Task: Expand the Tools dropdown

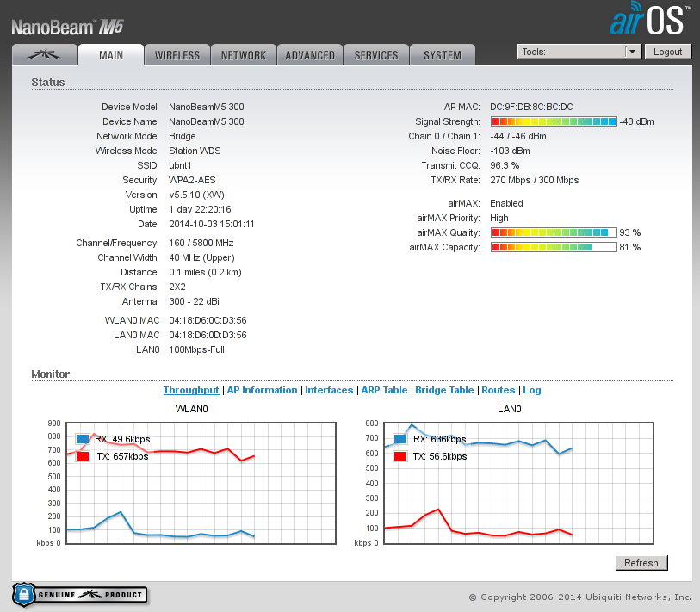Action: point(579,52)
